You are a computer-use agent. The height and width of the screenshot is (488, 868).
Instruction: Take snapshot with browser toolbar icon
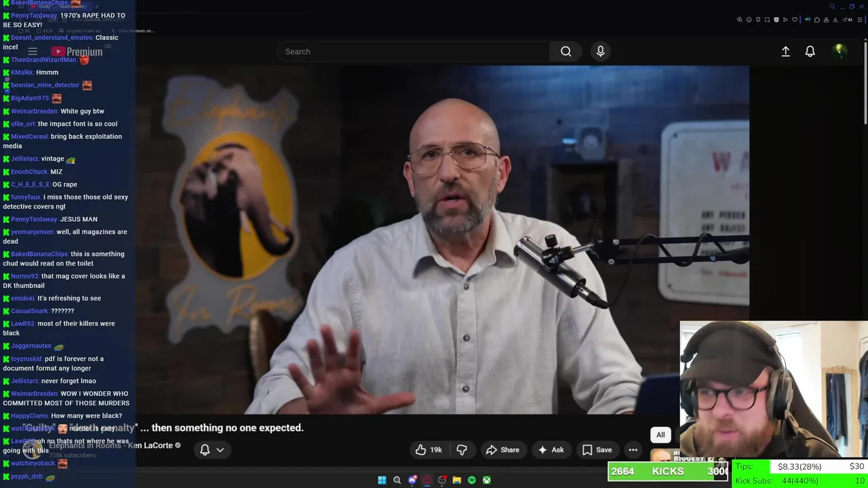(767, 20)
